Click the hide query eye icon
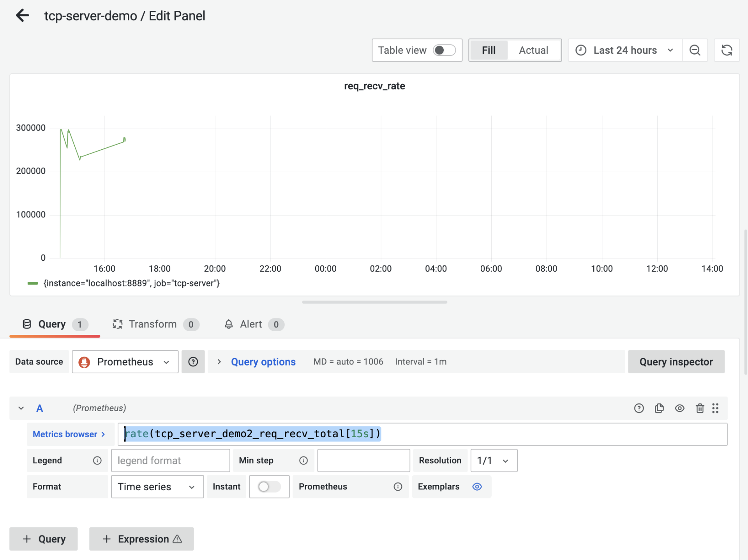 (x=679, y=408)
